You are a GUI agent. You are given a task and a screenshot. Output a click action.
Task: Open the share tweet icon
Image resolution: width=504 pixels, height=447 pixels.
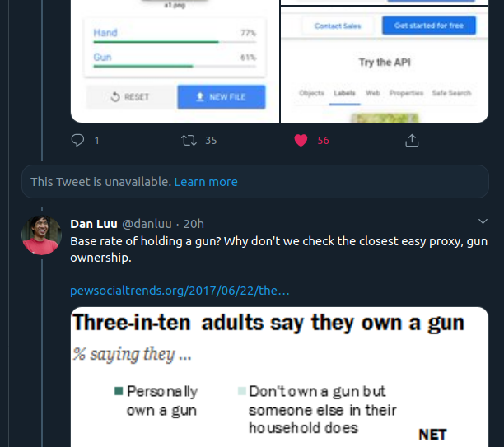click(x=412, y=141)
